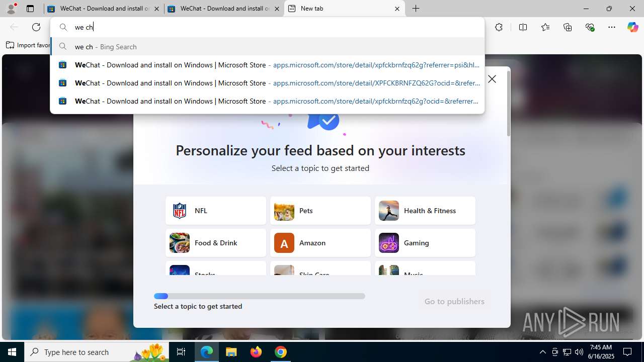This screenshot has width=644, height=362.
Task: Click the Health & Fitness thumbnail image
Action: coord(389,211)
